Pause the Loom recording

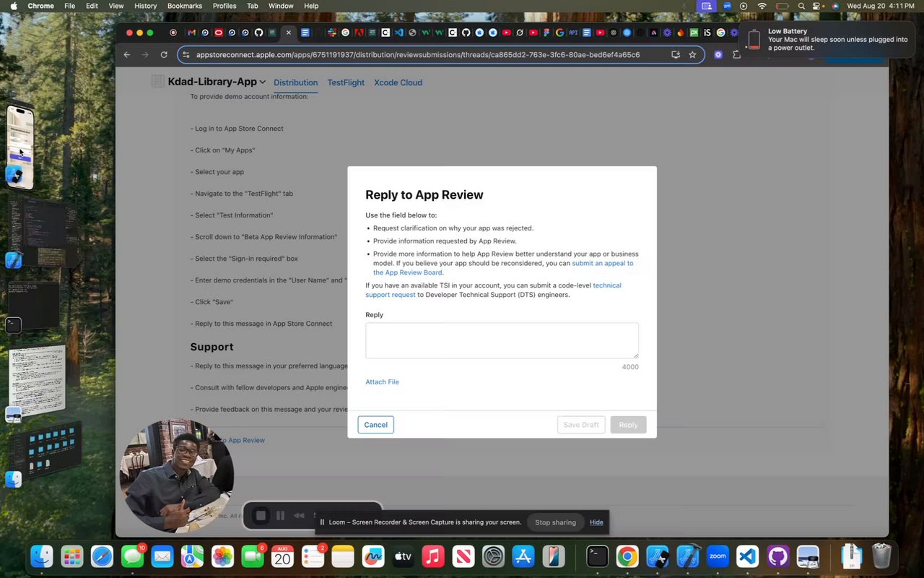(280, 515)
